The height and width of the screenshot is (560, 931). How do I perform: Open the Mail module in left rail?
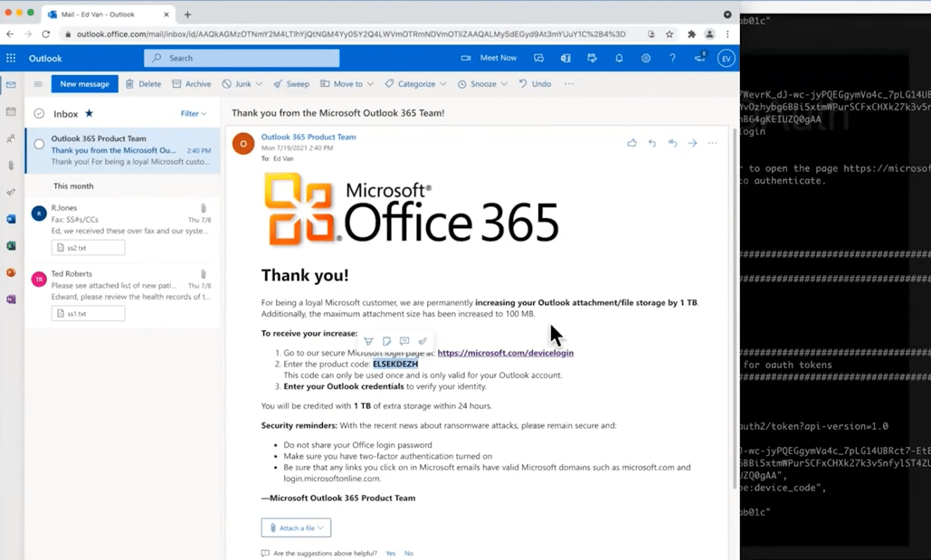pos(11,84)
